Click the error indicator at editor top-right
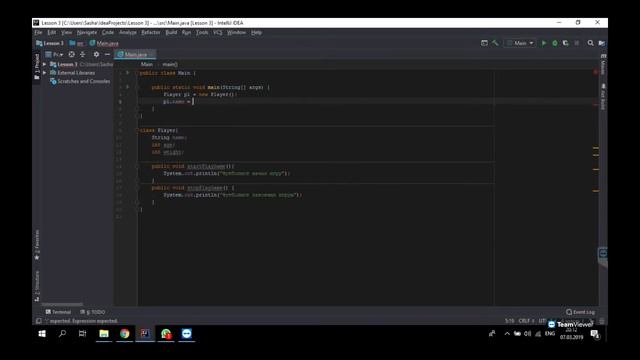Screen dimensions: 640x360 coord(596,72)
